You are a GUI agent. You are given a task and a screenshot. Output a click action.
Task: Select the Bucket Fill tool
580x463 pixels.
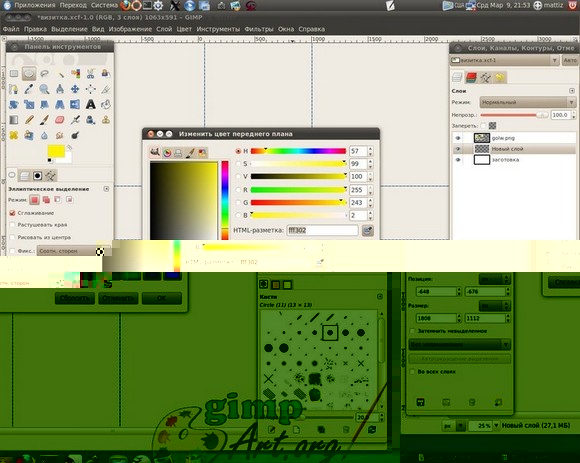[106, 105]
